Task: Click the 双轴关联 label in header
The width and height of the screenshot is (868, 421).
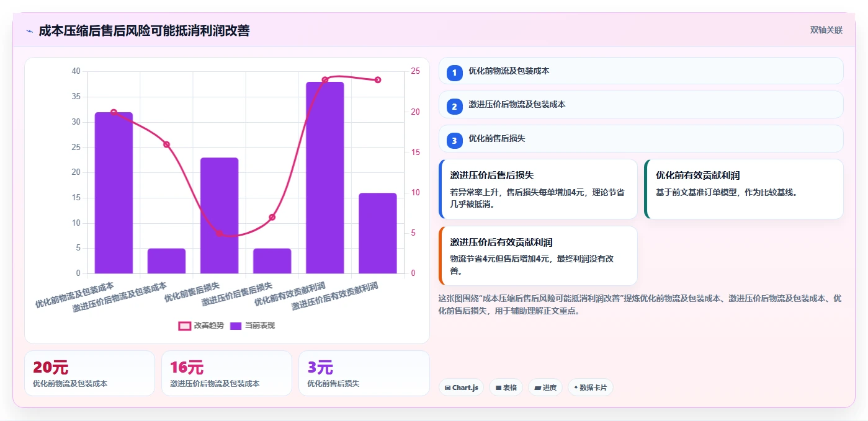Action: point(826,30)
